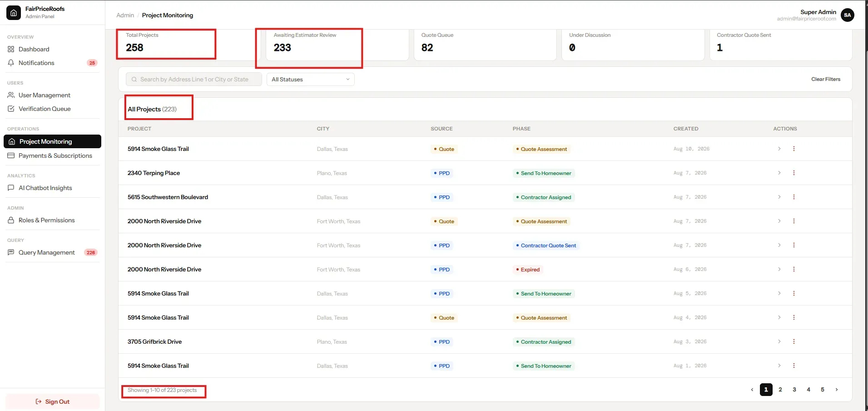Click Clear Filters

(x=826, y=79)
